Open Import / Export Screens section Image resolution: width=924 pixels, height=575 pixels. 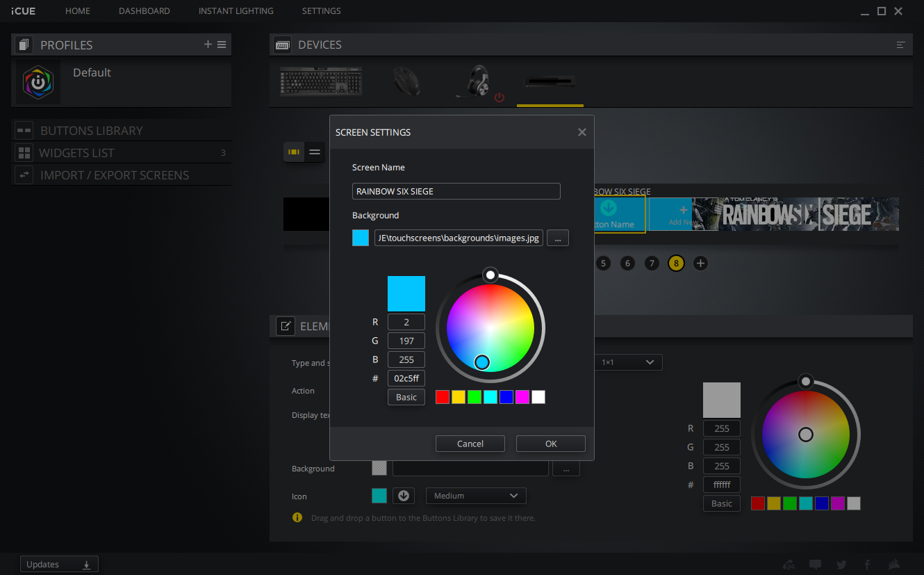click(x=122, y=175)
